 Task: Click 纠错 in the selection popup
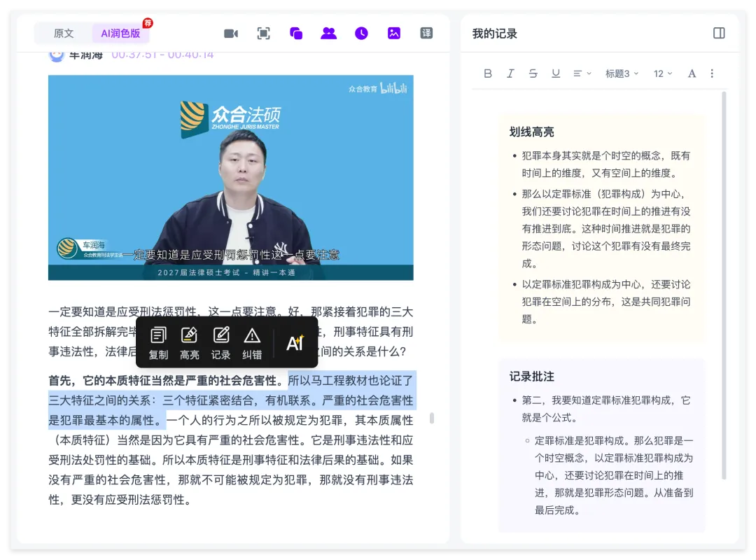click(252, 343)
